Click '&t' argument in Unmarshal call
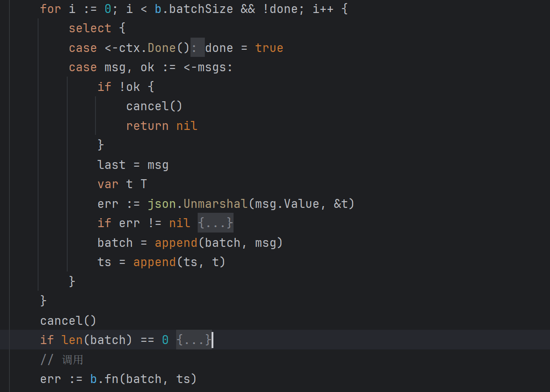The width and height of the screenshot is (550, 392). [x=341, y=203]
